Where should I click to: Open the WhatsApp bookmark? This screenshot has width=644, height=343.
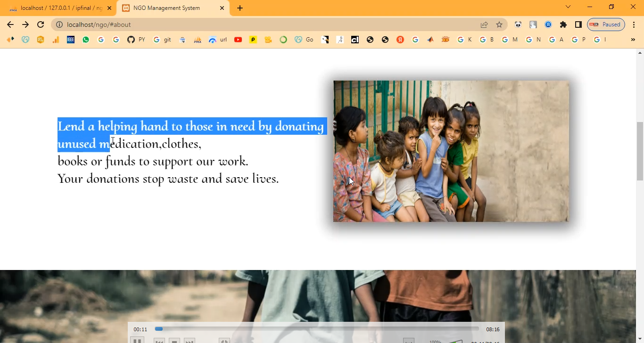85,40
